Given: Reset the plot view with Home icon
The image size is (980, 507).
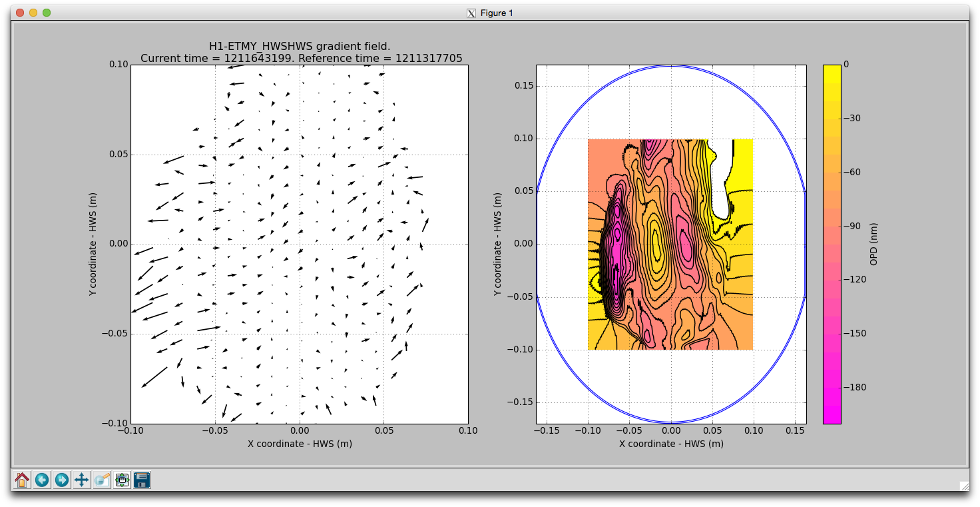Looking at the screenshot, I should click(x=22, y=480).
